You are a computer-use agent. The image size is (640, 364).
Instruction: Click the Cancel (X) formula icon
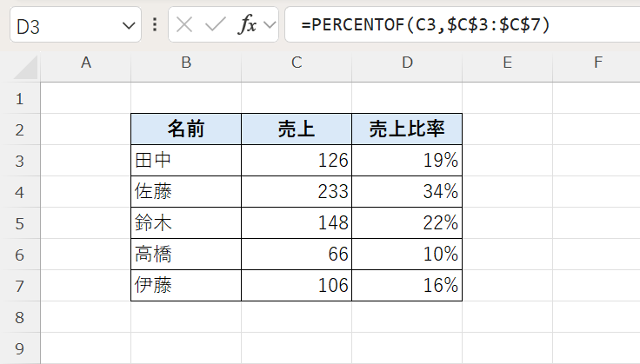[x=184, y=25]
